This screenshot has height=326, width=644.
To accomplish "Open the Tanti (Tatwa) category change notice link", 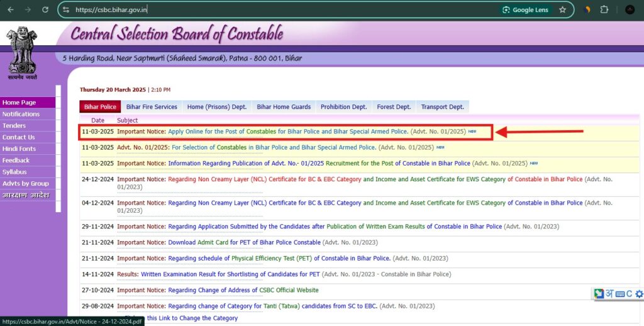I will [273, 306].
